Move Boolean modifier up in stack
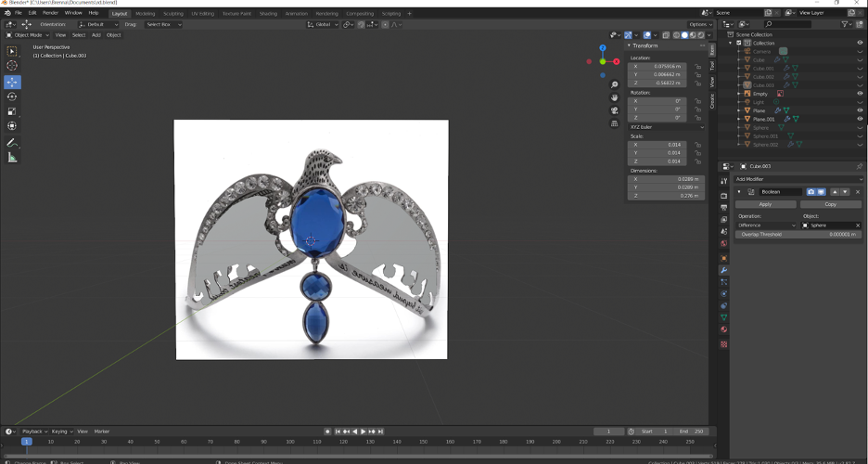The height and width of the screenshot is (464, 868). (835, 192)
